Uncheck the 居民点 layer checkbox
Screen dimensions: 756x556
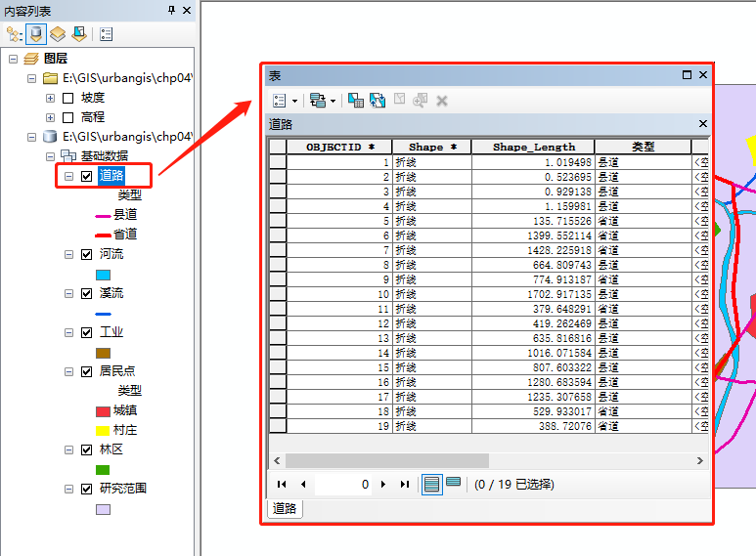86,371
